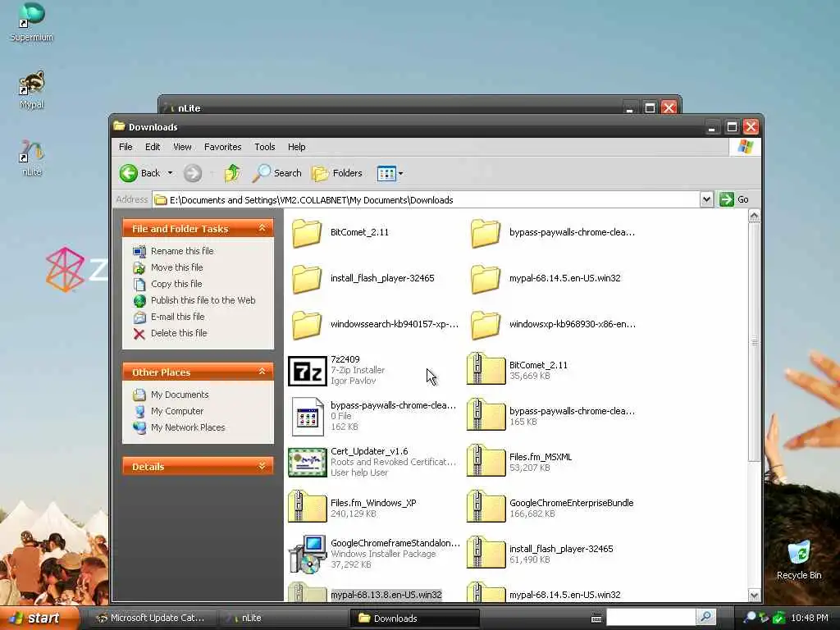840x630 pixels.
Task: Toggle the Folders pane button
Action: pyautogui.click(x=337, y=173)
